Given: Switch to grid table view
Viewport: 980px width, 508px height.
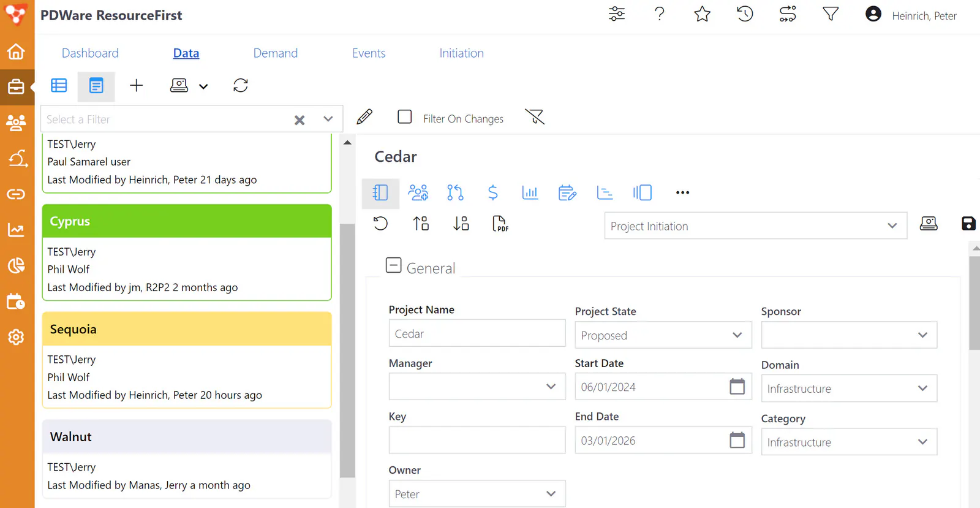Looking at the screenshot, I should [59, 85].
